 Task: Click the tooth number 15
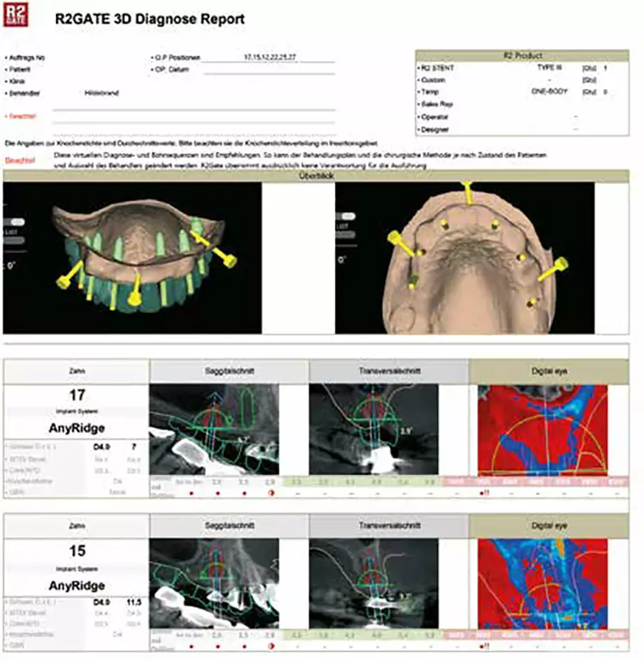point(77,550)
